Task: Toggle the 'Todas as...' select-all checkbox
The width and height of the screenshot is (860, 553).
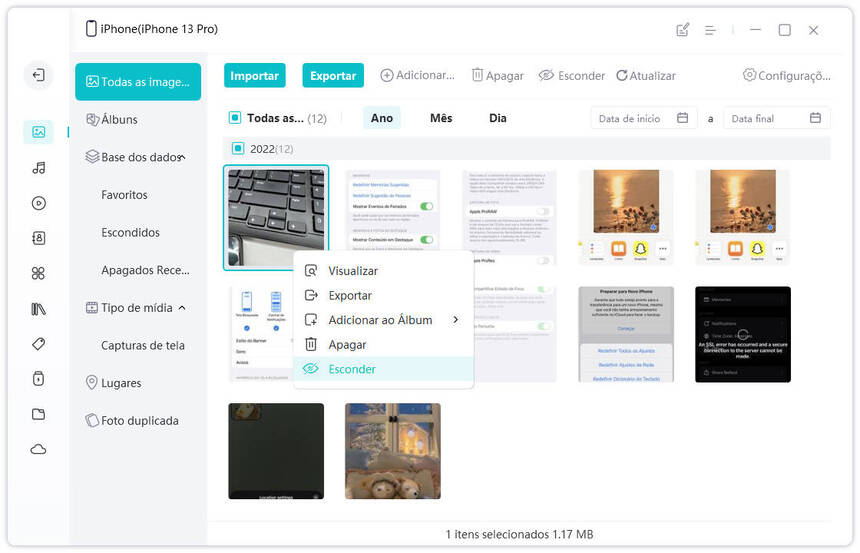Action: point(235,118)
